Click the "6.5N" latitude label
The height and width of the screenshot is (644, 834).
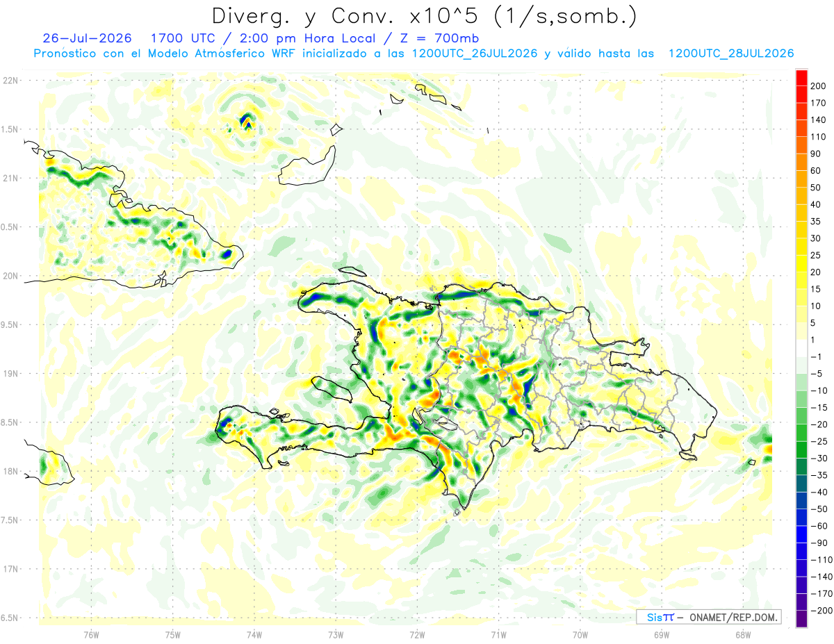point(10,618)
